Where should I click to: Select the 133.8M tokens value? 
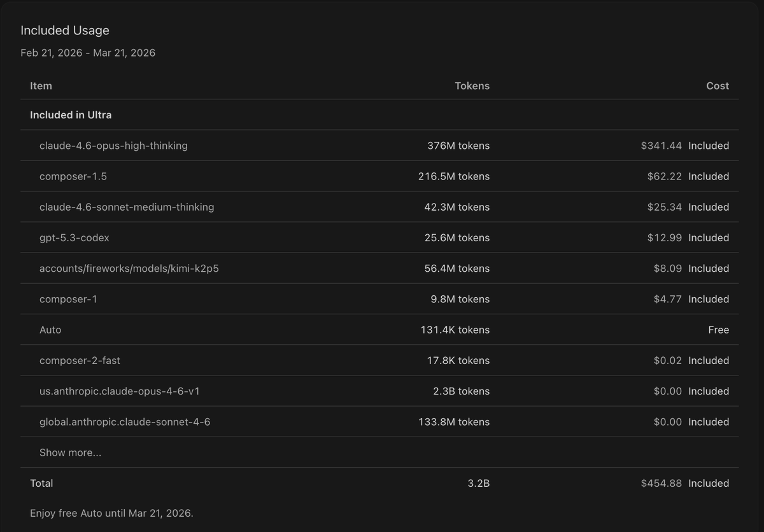click(454, 421)
